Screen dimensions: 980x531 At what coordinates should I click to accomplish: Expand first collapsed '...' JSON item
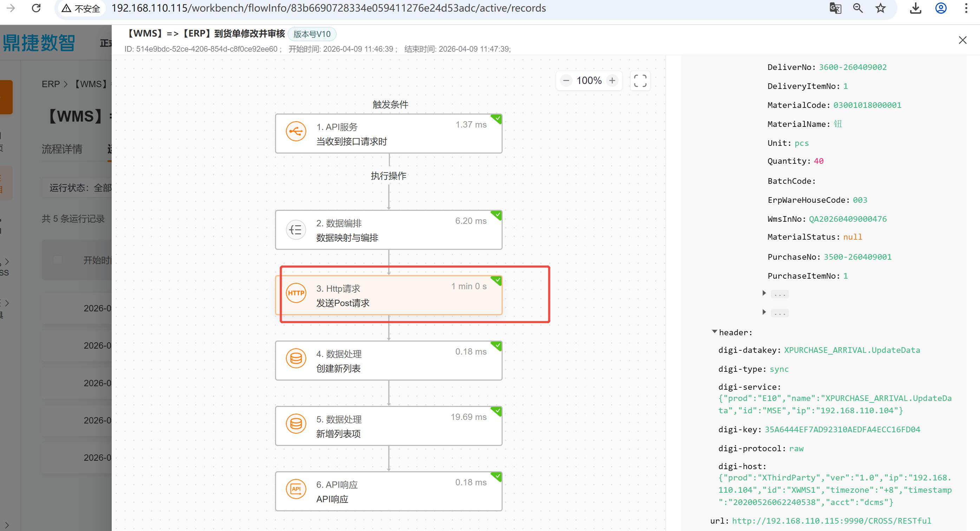coord(764,293)
